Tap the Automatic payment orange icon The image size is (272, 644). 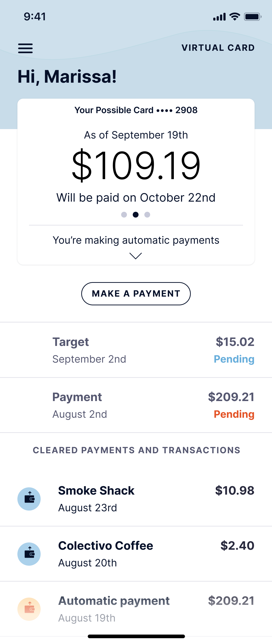(x=29, y=609)
